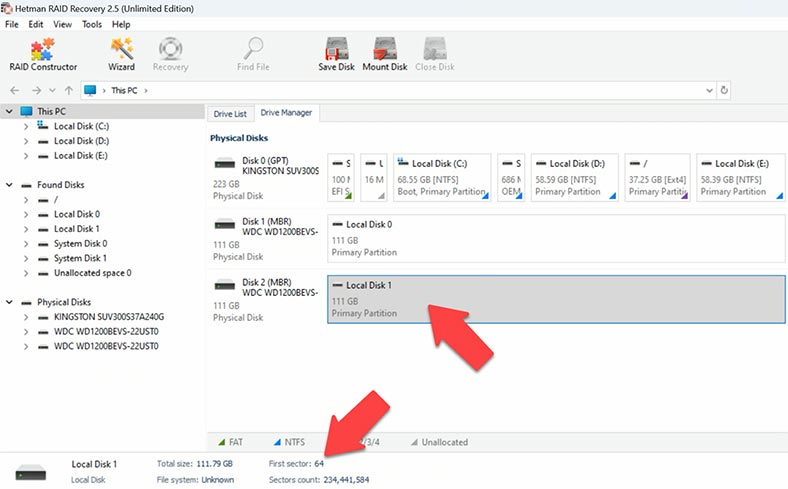Expand KINGSTON SUV300S37A240G in the tree
Viewport: 788px width, 489px height.
[26, 317]
